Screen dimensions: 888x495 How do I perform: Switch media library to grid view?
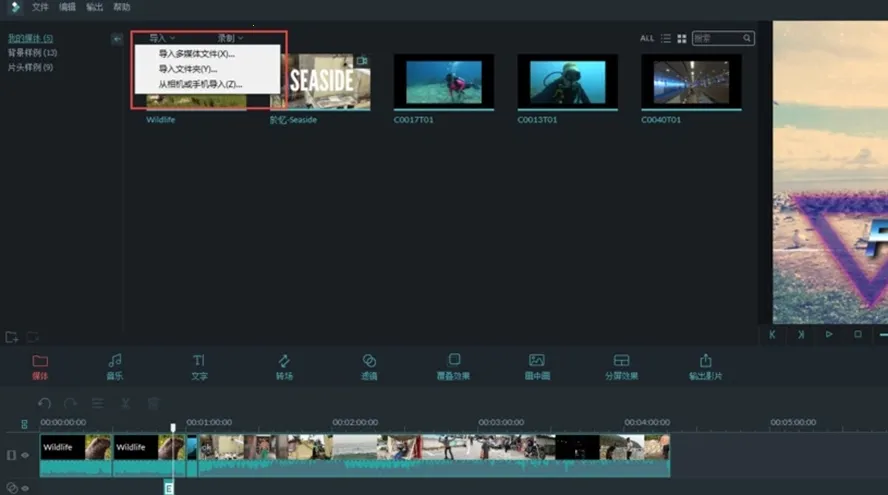[682, 38]
